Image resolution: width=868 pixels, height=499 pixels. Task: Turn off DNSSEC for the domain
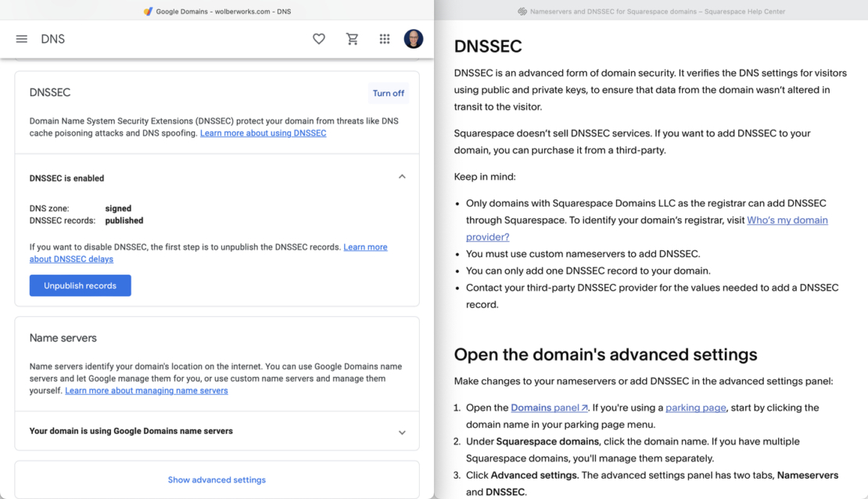tap(388, 92)
